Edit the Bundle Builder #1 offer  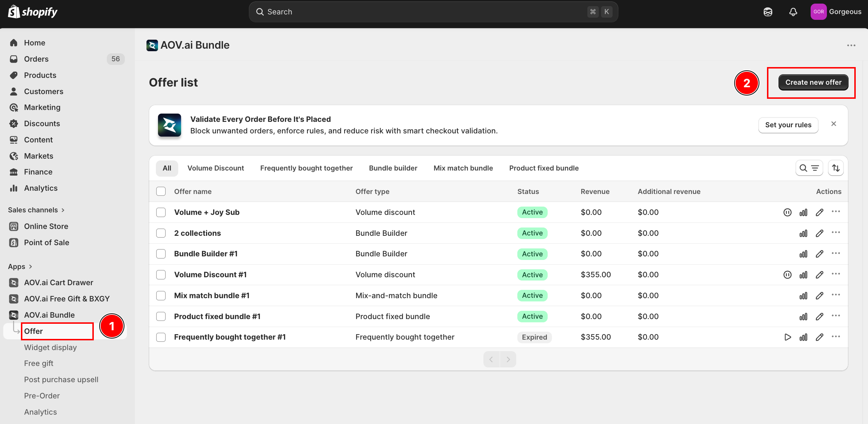tap(820, 254)
